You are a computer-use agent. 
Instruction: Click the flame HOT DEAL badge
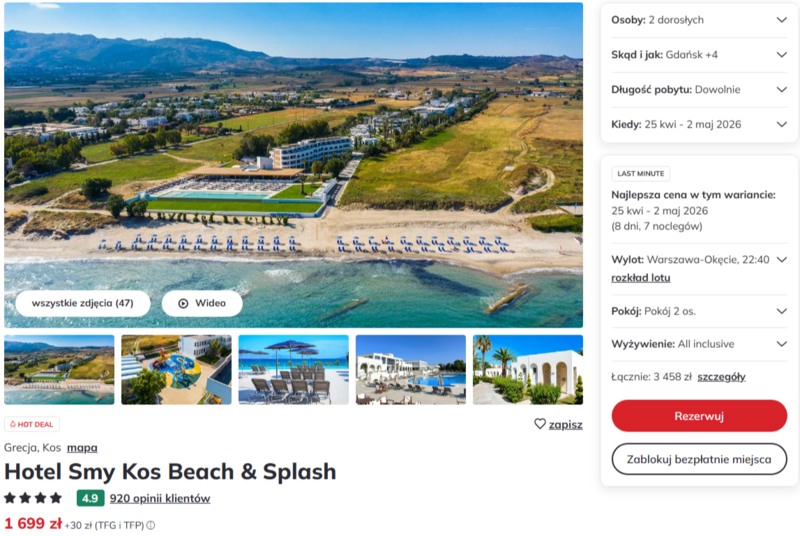31,424
